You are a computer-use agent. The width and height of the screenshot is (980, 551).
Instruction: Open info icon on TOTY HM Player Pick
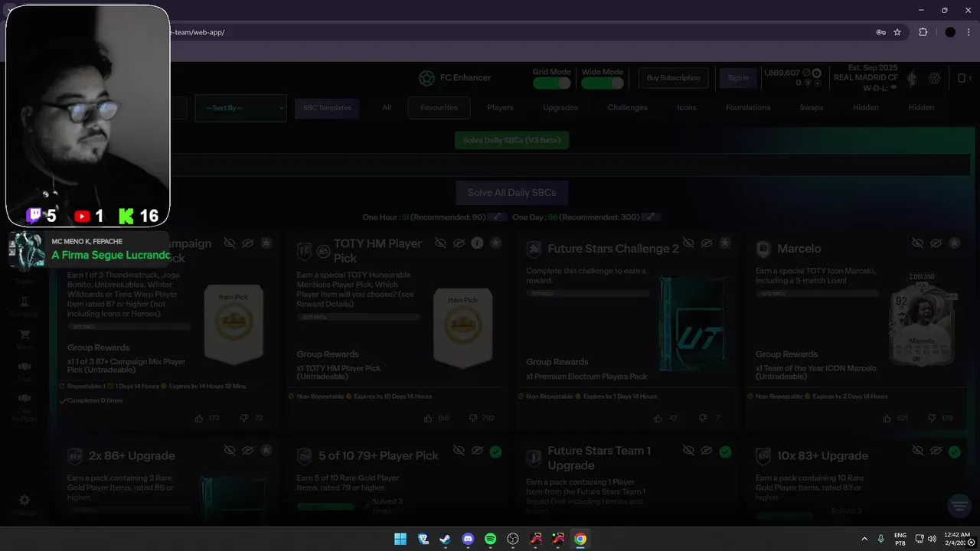click(477, 243)
